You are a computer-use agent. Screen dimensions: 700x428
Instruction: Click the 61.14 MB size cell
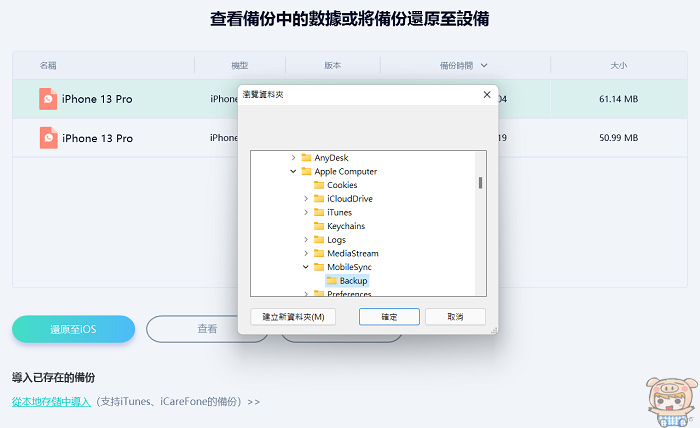pos(618,99)
